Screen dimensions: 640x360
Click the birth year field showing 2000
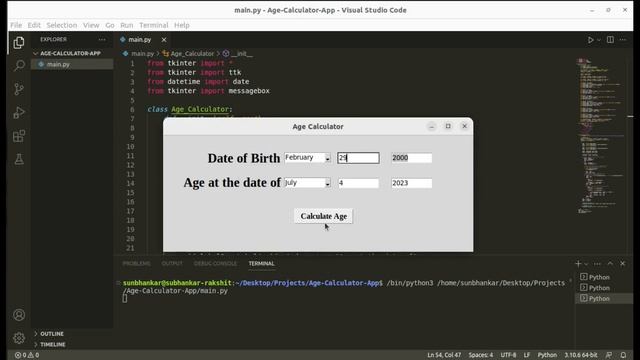click(x=411, y=158)
